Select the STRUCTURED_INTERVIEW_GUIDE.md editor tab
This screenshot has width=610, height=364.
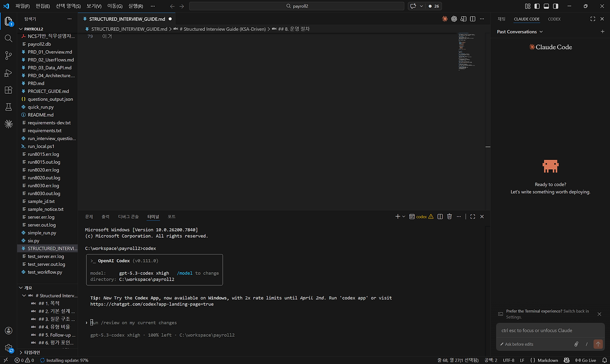click(x=127, y=19)
